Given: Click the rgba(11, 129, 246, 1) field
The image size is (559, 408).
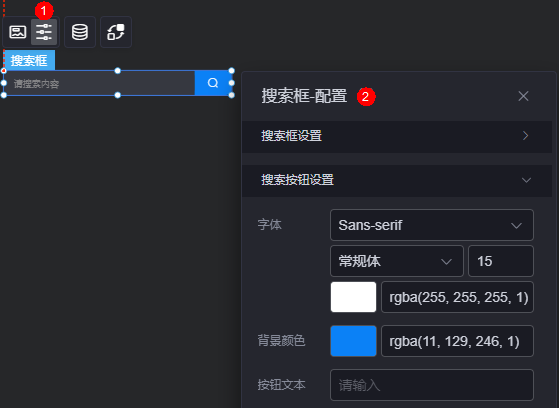Looking at the screenshot, I should tap(457, 341).
